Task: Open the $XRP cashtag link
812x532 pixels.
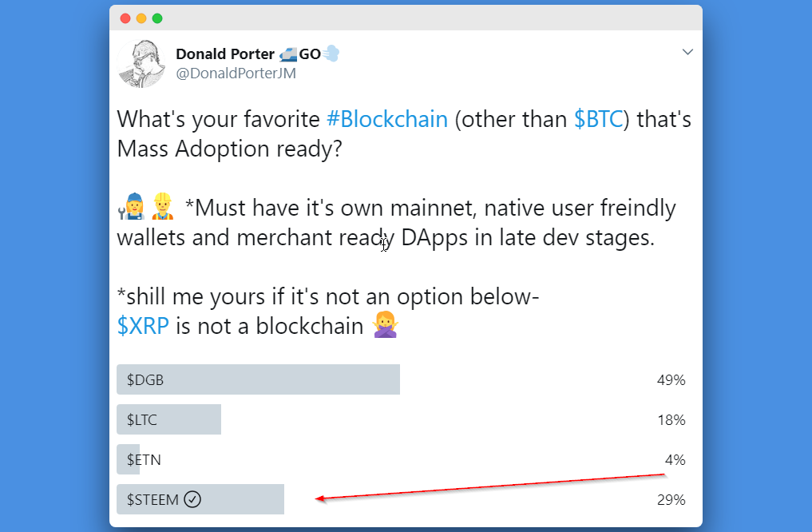Action: point(143,326)
